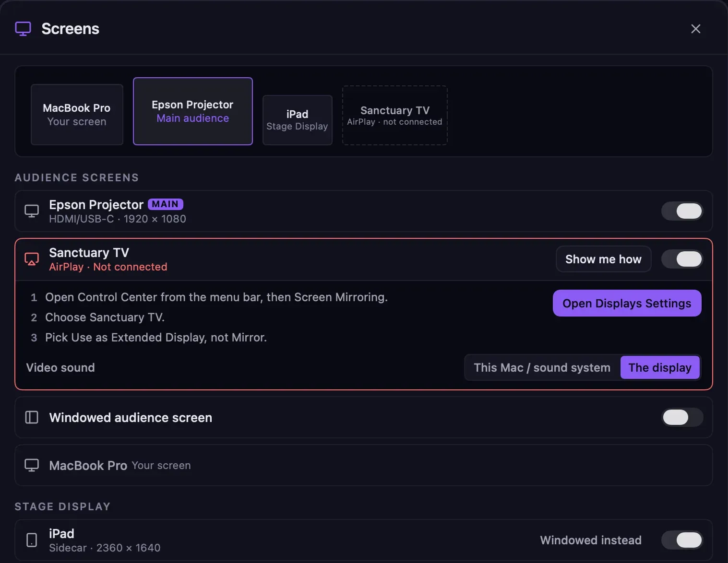Click the 'Windowed audience screen' row title

[x=131, y=418]
